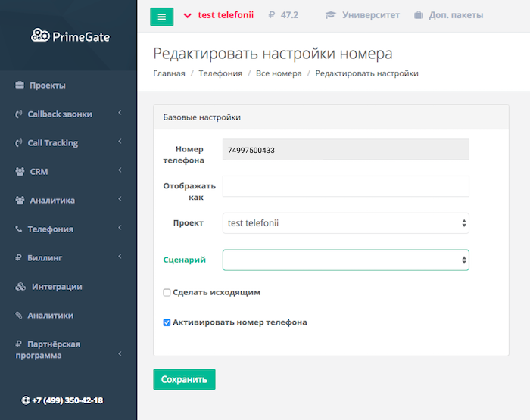Viewport: 530px width, 420px height.
Task: Click the Университет graduation cap icon
Action: click(330, 15)
